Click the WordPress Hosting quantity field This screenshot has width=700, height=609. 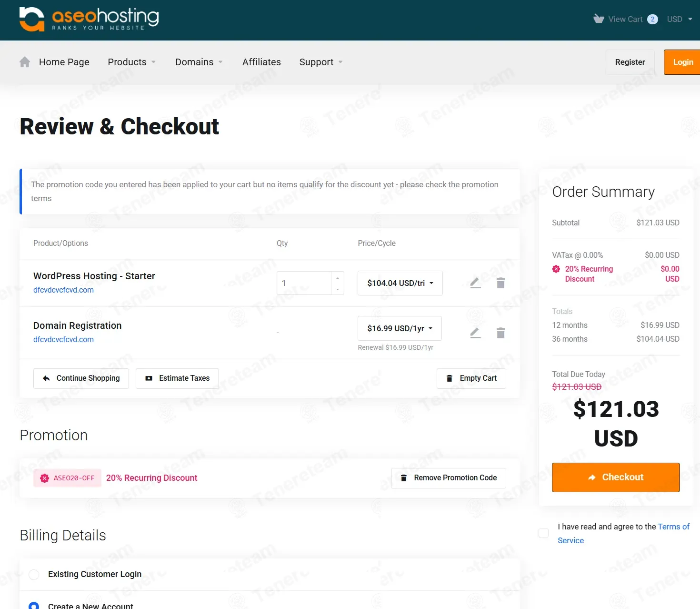304,283
